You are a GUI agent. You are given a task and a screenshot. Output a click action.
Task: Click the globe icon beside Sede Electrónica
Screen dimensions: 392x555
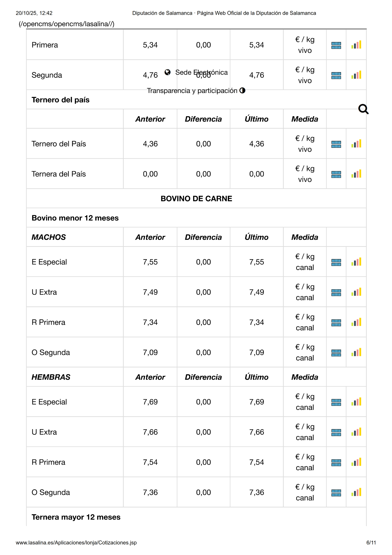tap(168, 72)
